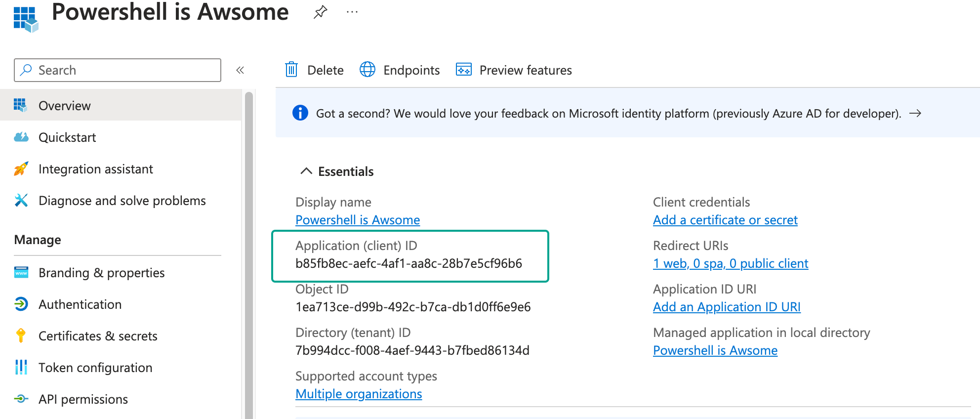980x419 pixels.
Task: Click Add a certificate or secret link
Action: (x=725, y=220)
